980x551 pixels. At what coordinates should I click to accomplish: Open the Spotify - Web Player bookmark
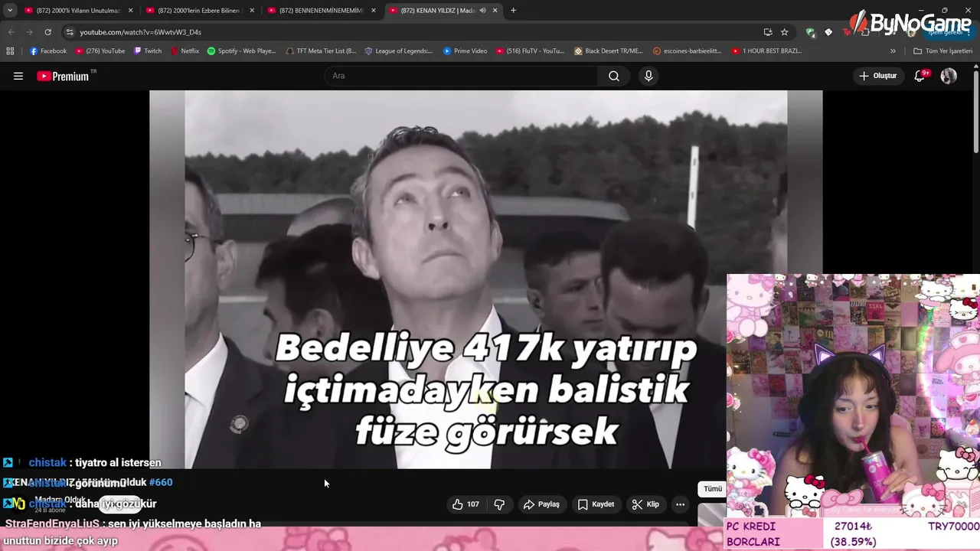coord(241,51)
